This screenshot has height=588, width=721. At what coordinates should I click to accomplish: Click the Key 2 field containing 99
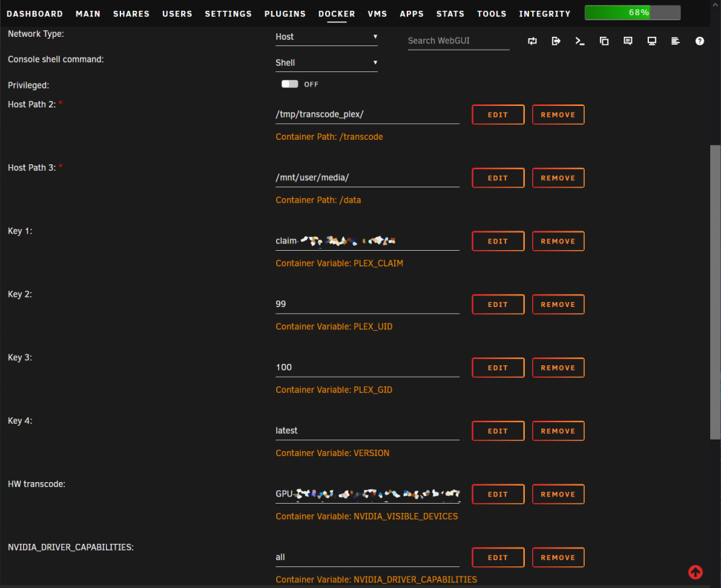click(x=368, y=304)
